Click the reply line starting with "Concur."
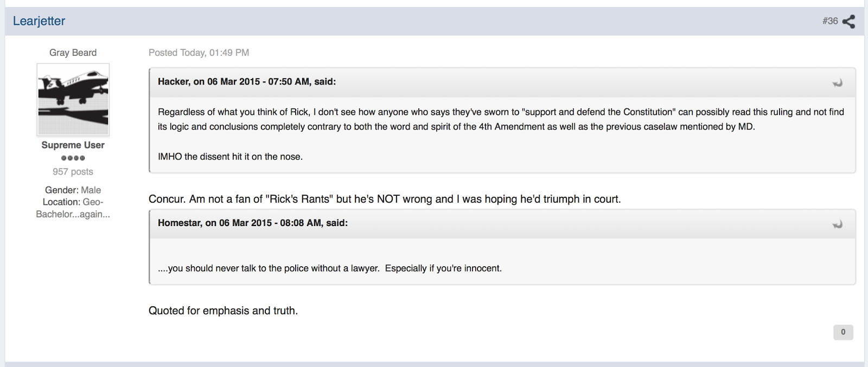 coord(385,199)
